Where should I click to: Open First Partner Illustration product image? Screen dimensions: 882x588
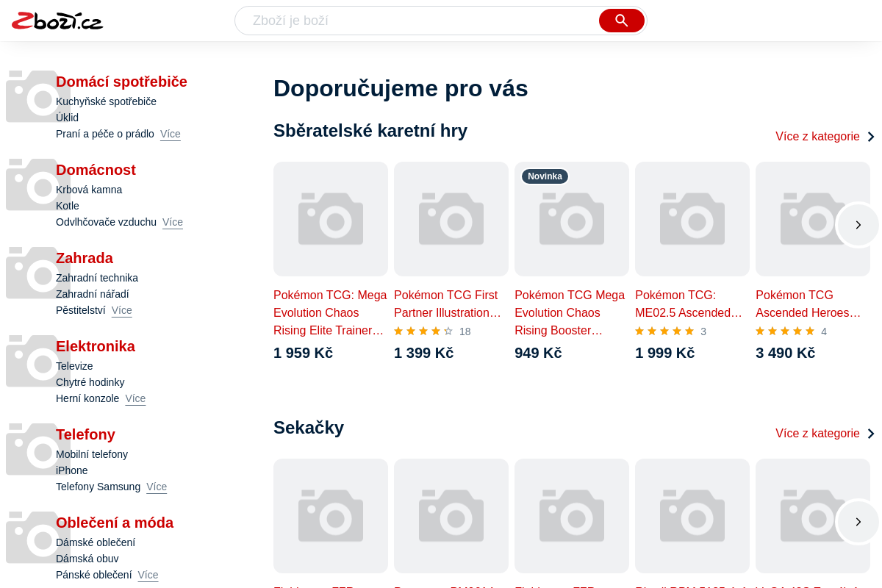click(451, 219)
